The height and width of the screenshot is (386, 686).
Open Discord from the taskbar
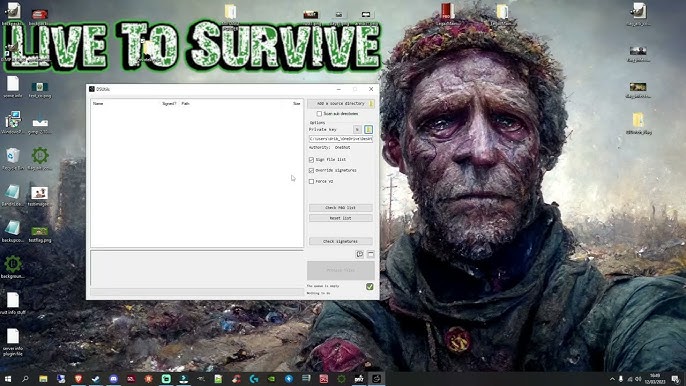click(x=113, y=379)
